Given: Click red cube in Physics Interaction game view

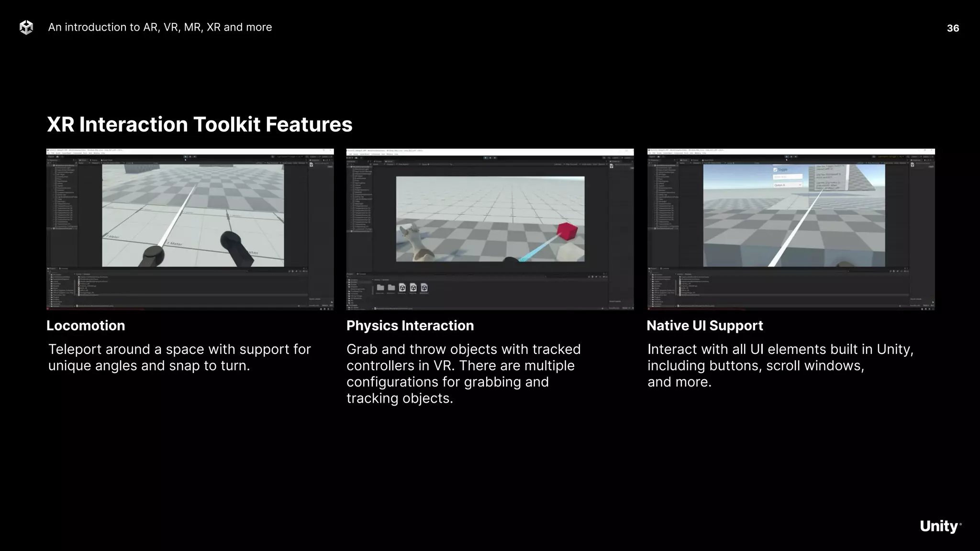Looking at the screenshot, I should [567, 231].
